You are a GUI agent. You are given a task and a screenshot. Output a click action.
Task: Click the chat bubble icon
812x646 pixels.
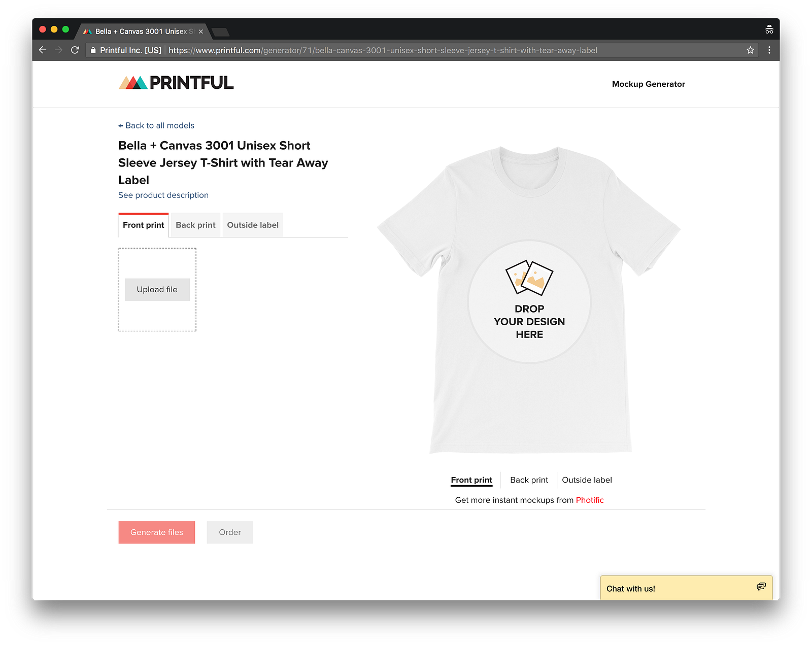coord(761,587)
